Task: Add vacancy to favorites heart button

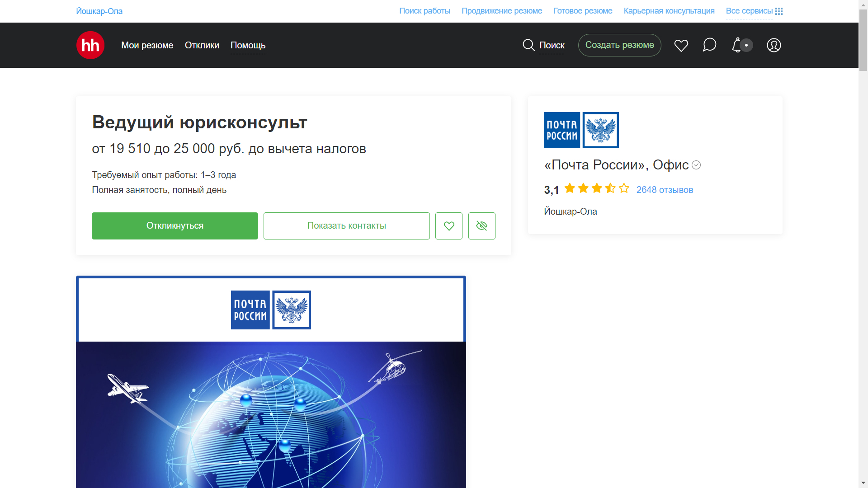Action: coord(449,226)
